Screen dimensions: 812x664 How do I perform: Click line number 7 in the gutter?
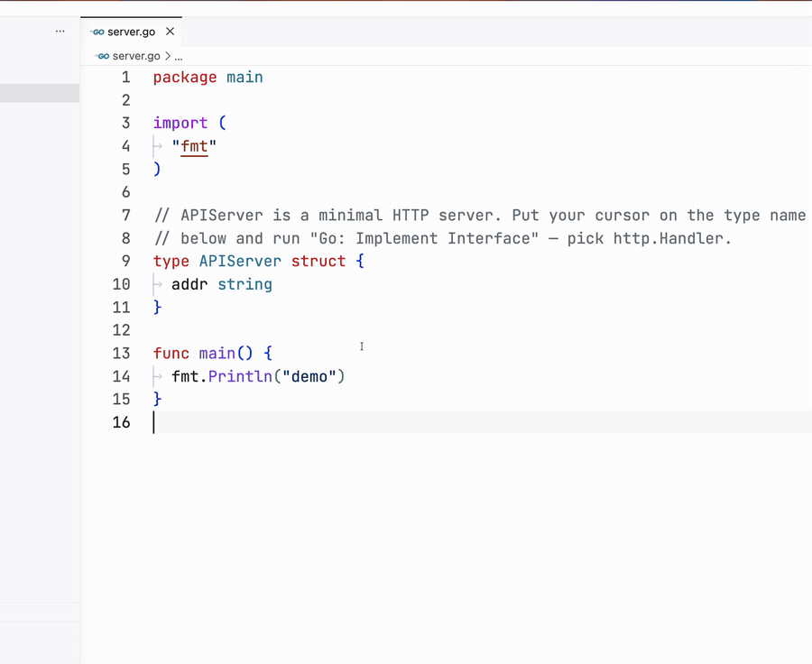(x=125, y=216)
